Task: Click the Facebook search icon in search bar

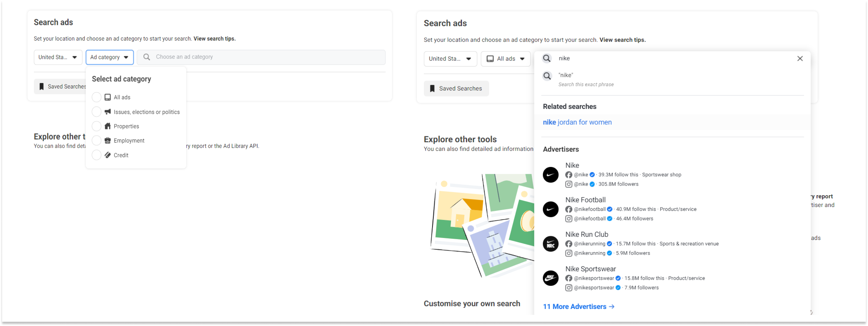Action: point(547,58)
